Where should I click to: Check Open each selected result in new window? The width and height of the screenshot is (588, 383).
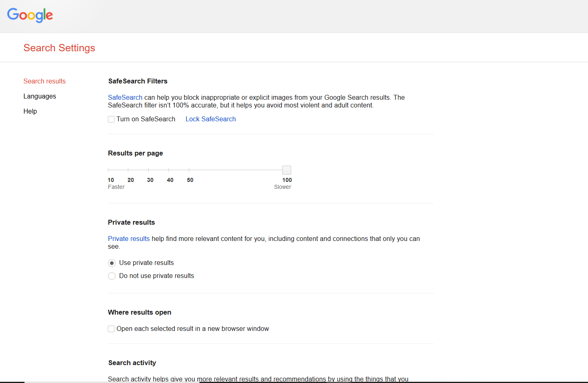pos(111,329)
